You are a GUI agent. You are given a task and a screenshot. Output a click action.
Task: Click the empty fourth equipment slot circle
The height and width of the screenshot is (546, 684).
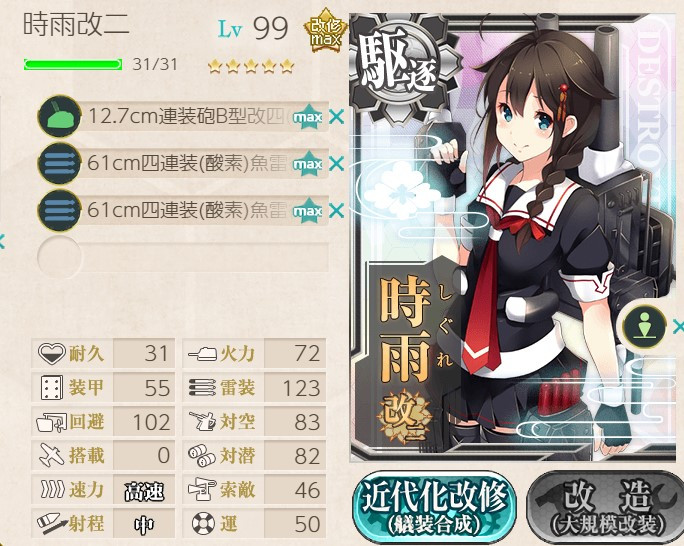click(x=59, y=257)
